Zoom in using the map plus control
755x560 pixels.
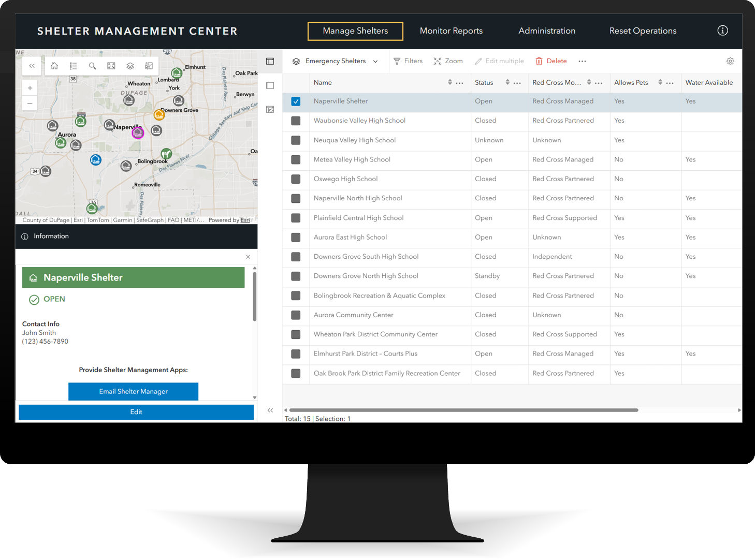(x=30, y=87)
